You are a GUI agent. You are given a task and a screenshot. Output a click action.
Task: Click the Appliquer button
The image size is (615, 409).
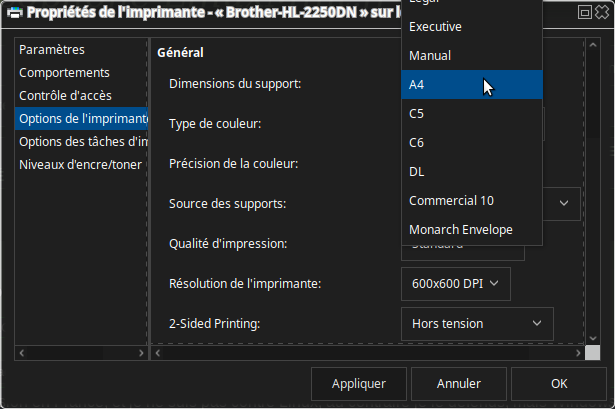359,383
